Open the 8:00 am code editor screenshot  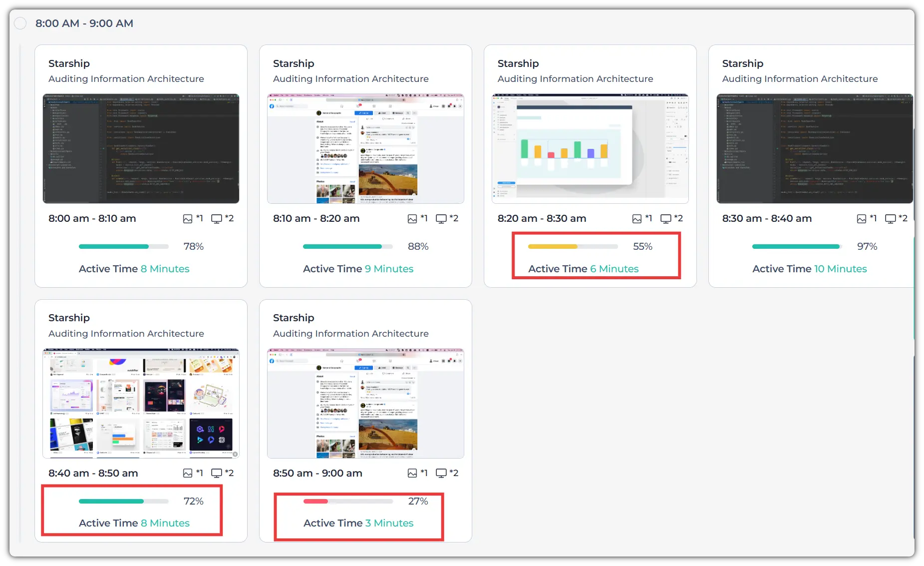[141, 148]
